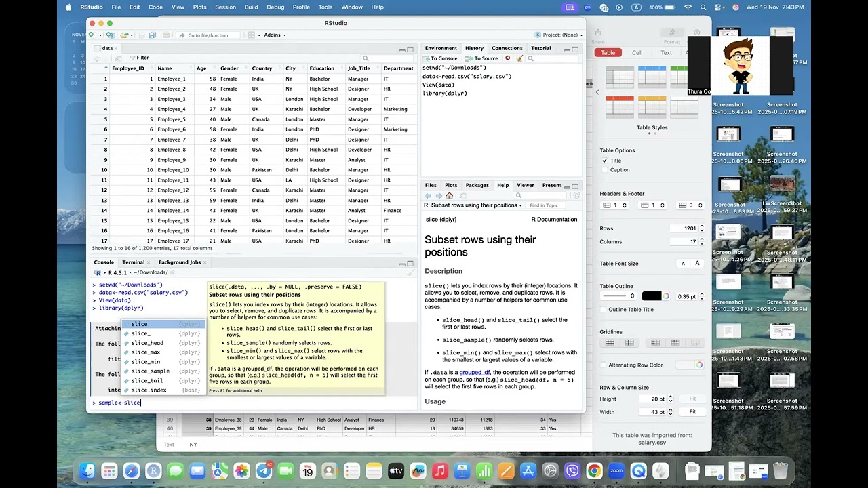
Task: Click the open file folder icon
Action: click(123, 35)
